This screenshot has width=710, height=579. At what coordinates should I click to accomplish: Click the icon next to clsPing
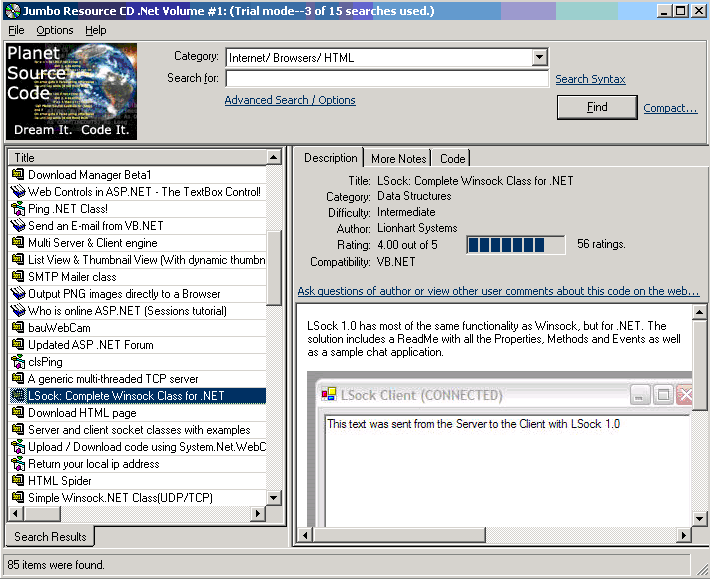click(x=18, y=362)
